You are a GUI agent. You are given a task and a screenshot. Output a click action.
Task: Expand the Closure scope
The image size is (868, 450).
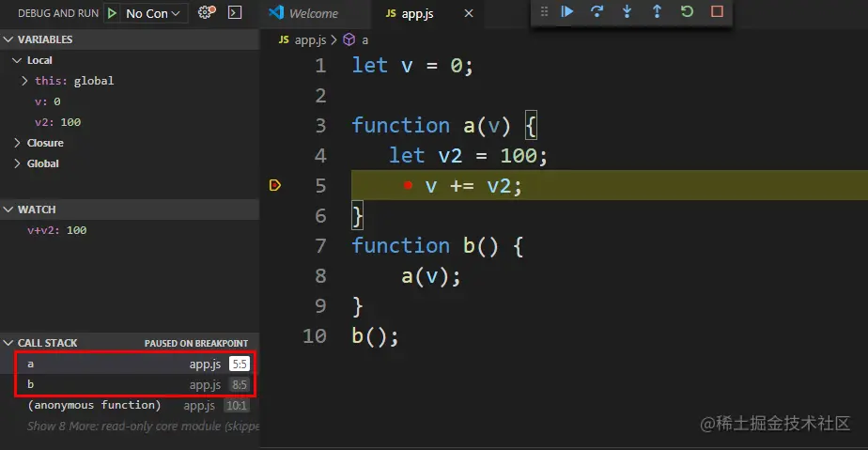17,143
